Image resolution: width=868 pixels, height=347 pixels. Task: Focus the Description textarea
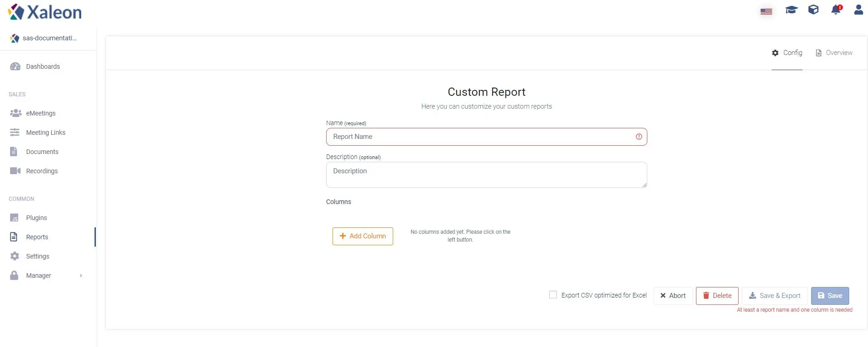point(486,175)
